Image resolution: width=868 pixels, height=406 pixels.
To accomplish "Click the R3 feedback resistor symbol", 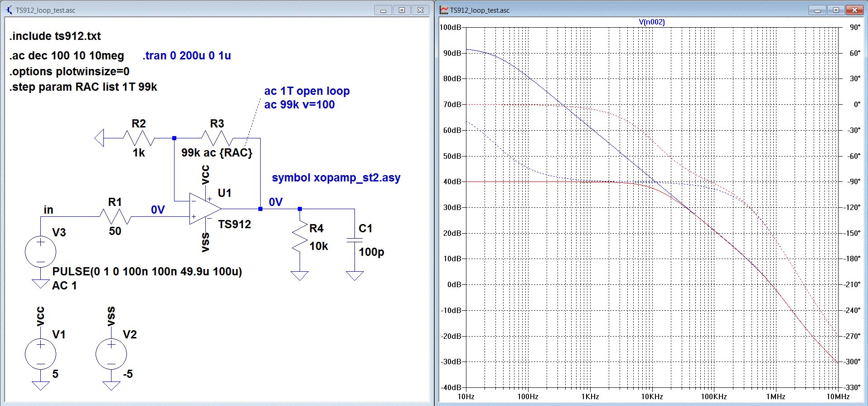I will [x=217, y=138].
